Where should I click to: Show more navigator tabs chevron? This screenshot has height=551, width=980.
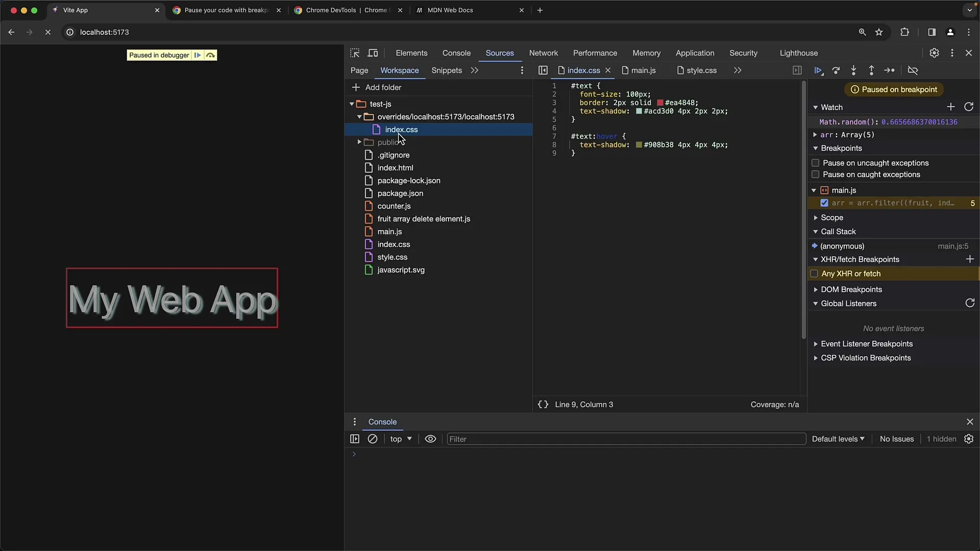[475, 70]
